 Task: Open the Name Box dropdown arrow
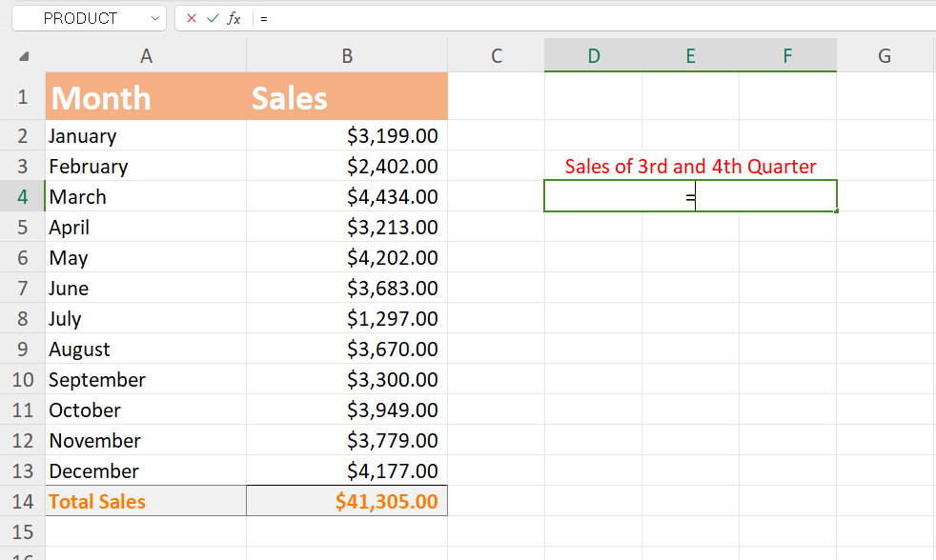154,17
